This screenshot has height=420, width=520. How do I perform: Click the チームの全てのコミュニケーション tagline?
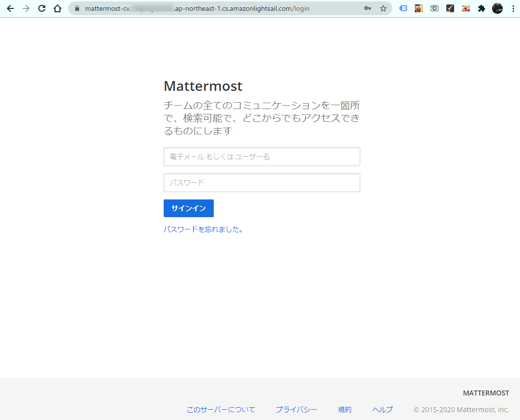click(261, 118)
